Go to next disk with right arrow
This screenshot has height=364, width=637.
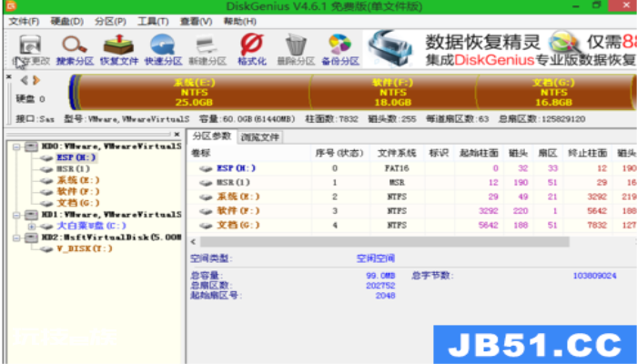point(36,80)
